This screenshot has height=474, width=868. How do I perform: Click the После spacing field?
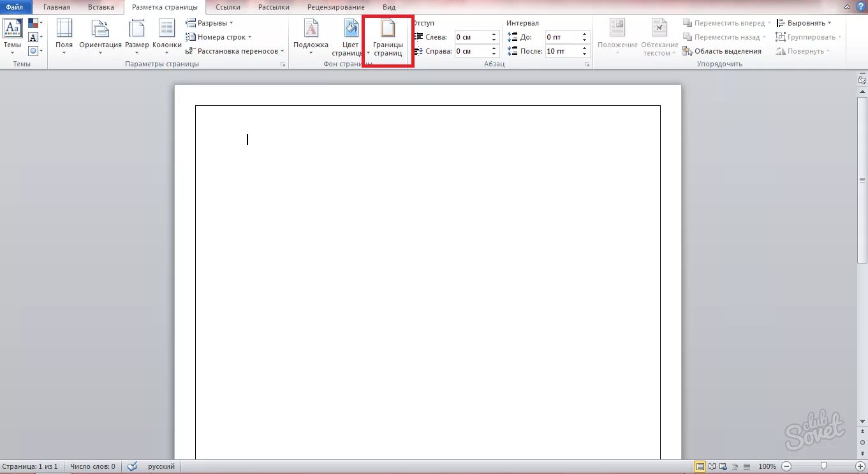click(563, 51)
